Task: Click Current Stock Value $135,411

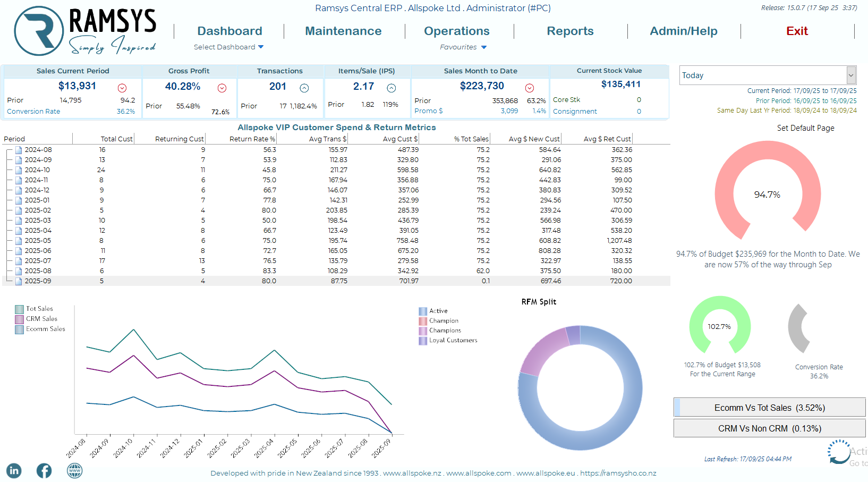Action: pos(621,84)
